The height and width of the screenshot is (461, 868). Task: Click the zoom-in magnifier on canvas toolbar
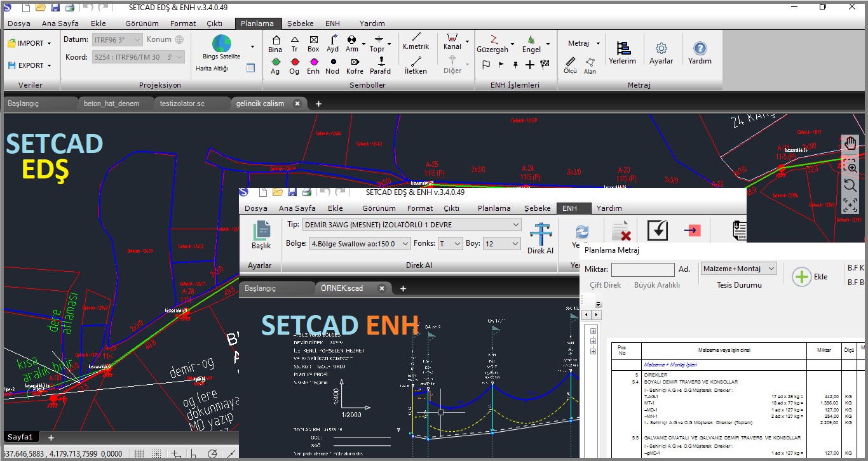(851, 167)
